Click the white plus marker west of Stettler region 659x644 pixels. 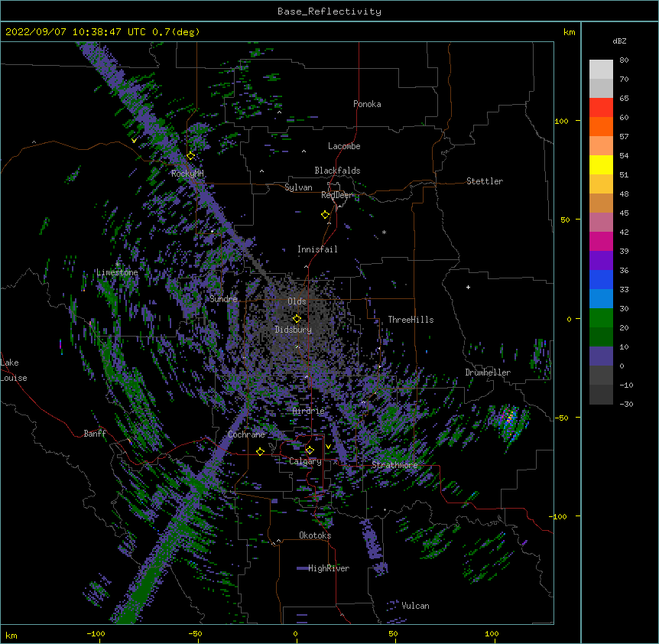[468, 287]
